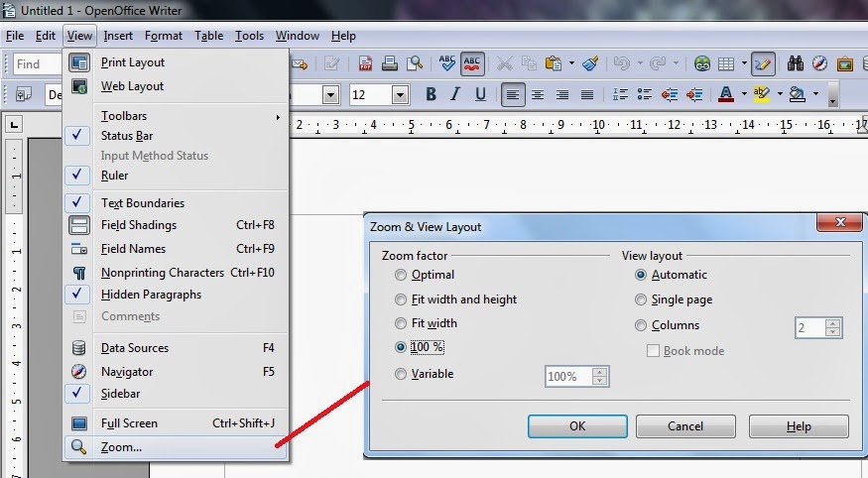Image resolution: width=868 pixels, height=478 pixels.
Task: Open Page Preview magnifier icon
Action: coord(414,63)
